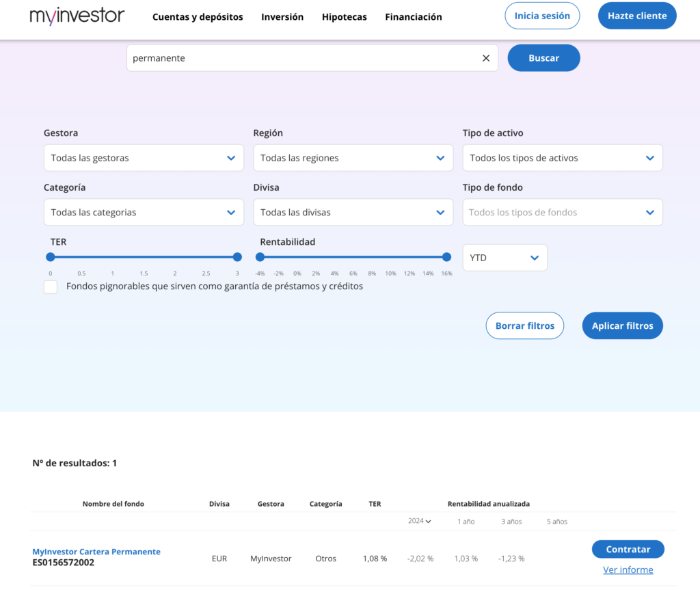Screen dimensions: 700x590
Task: Click the Hazte cliente button
Action: tap(637, 16)
